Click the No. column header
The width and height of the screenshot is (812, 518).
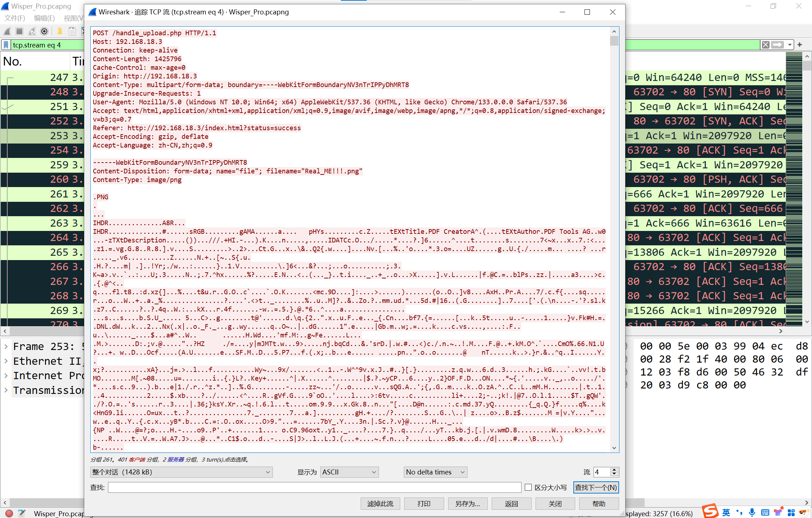(35, 61)
